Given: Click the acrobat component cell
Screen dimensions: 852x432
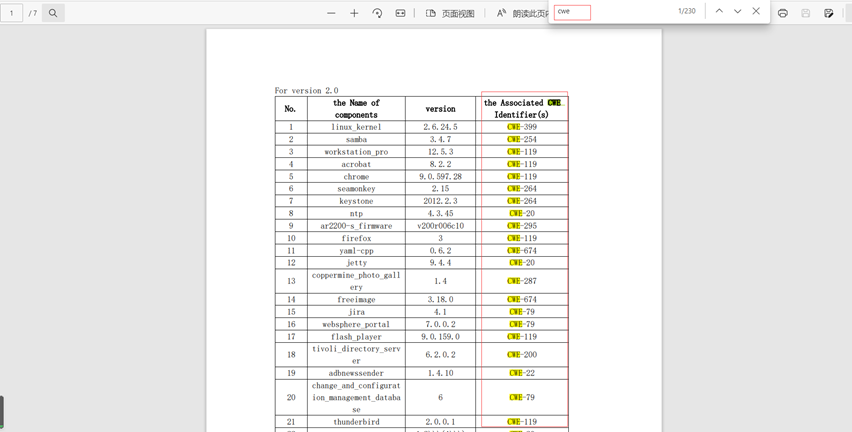Looking at the screenshot, I should pos(356,164).
